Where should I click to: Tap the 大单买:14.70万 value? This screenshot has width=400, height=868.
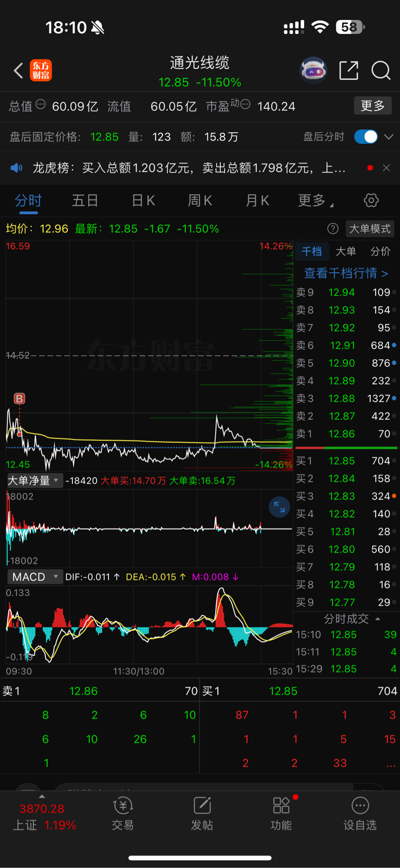133,481
